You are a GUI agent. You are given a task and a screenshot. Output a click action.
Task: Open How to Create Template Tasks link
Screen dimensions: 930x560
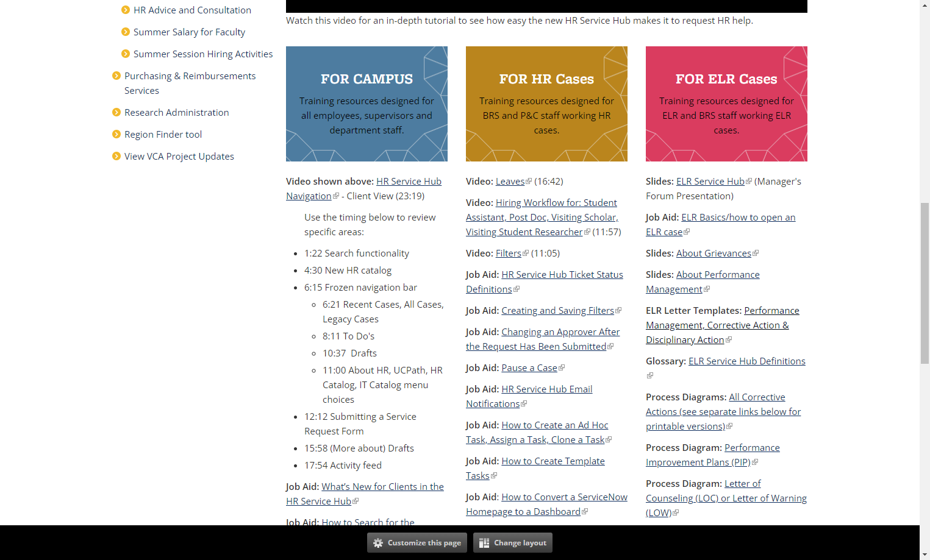pos(535,469)
